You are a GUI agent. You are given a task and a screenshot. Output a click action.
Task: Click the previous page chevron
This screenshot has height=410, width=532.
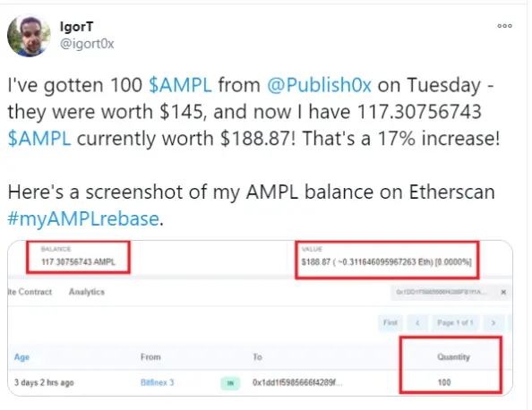pos(417,323)
